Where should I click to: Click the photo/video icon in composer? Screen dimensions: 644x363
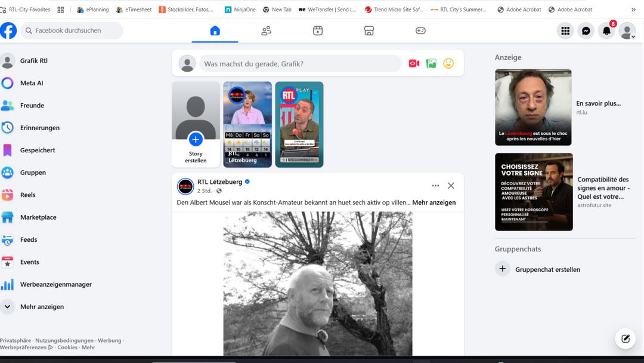431,63
